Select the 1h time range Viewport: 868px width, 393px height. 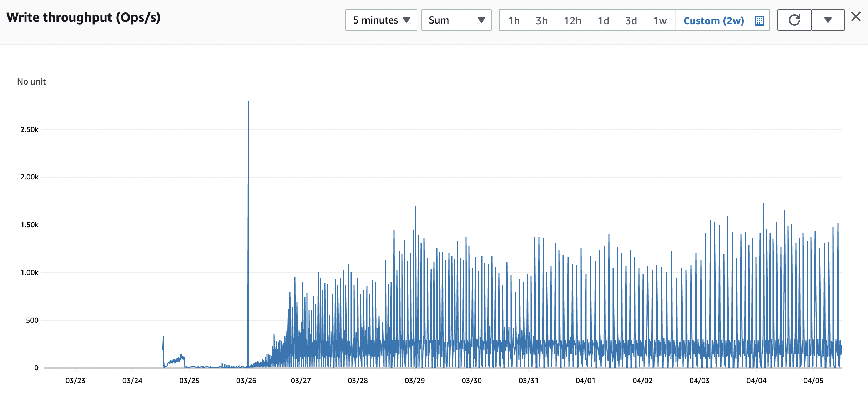[514, 21]
